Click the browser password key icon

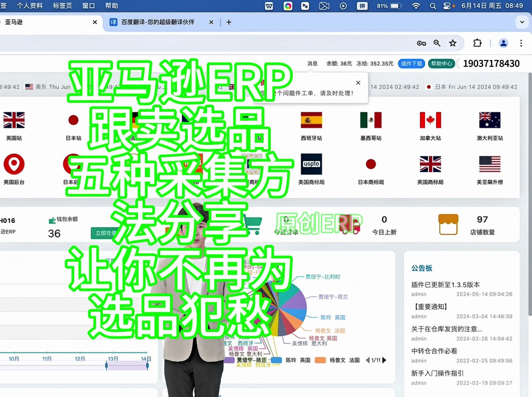421,43
